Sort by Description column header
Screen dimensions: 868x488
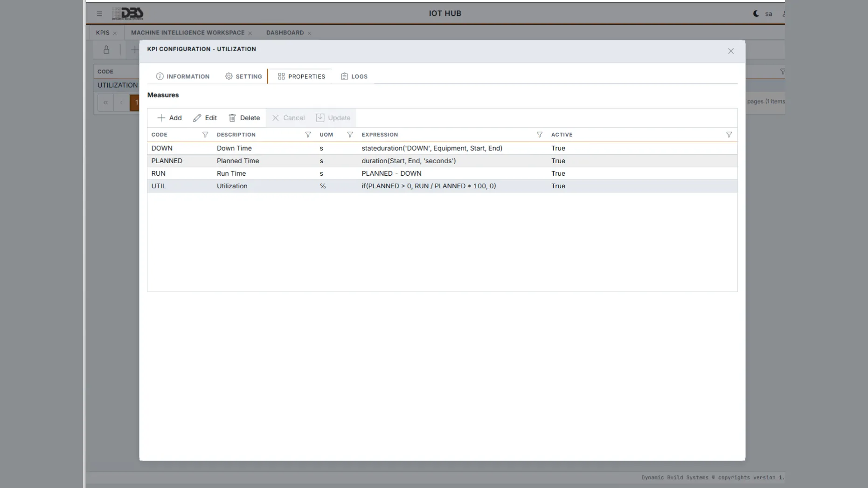tap(236, 135)
